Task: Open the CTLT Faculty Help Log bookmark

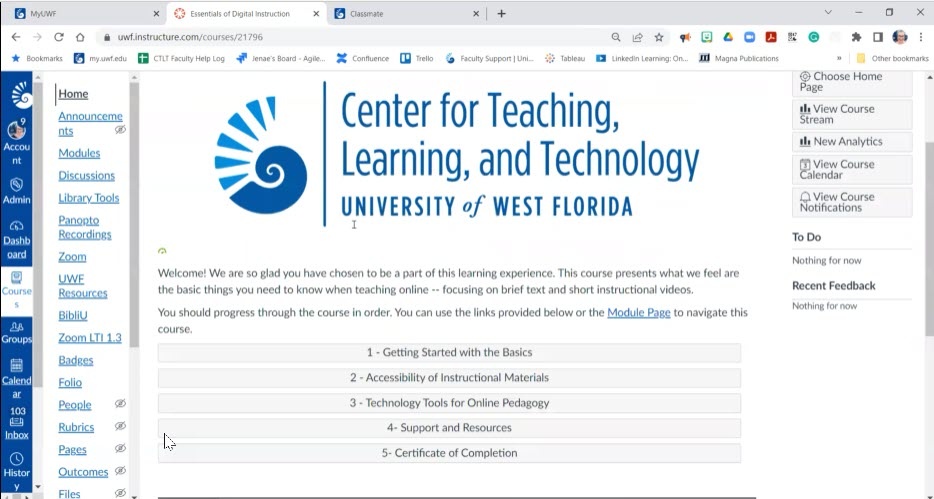Action: tap(181, 58)
